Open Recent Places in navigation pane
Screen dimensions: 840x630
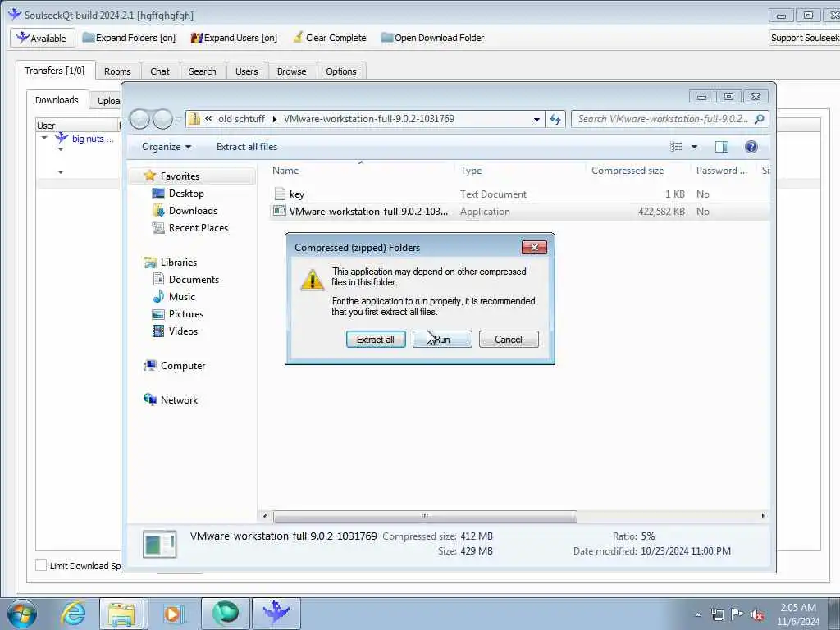tap(199, 228)
